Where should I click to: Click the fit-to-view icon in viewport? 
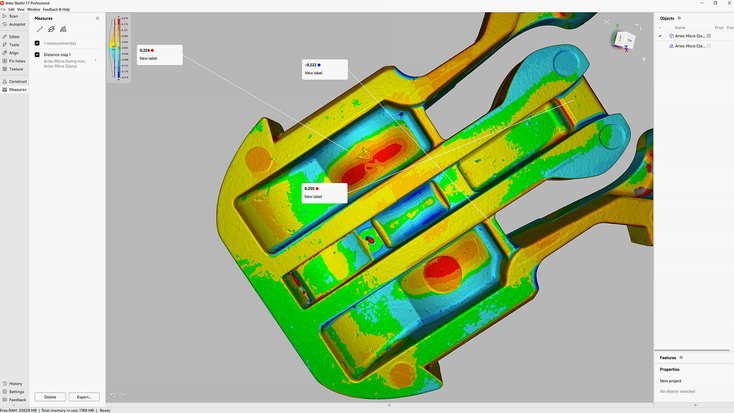[606, 22]
